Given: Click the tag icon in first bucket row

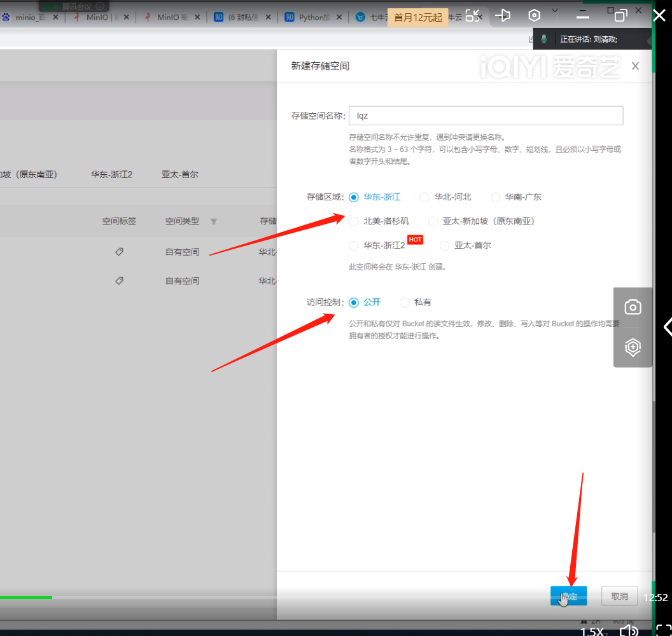Looking at the screenshot, I should [119, 251].
